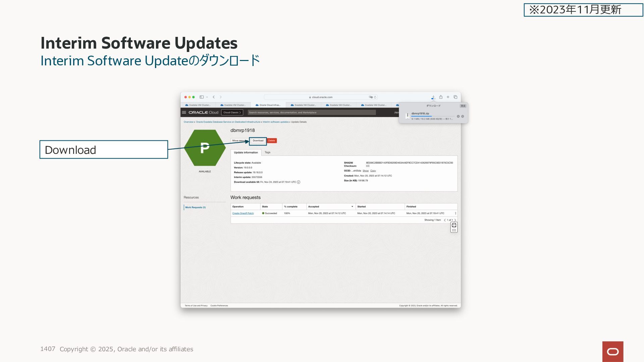Click the Safari sidebar toggle icon

coord(202,97)
